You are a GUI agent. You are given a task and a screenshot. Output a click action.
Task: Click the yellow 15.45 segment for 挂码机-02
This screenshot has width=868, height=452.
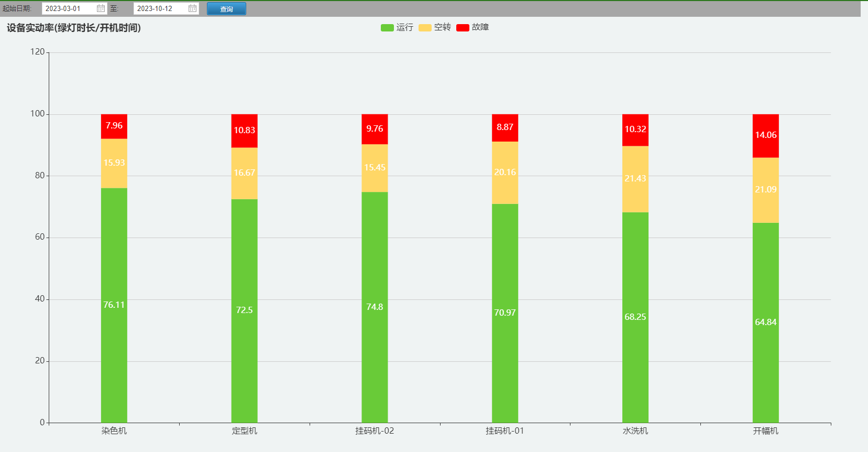pyautogui.click(x=375, y=168)
